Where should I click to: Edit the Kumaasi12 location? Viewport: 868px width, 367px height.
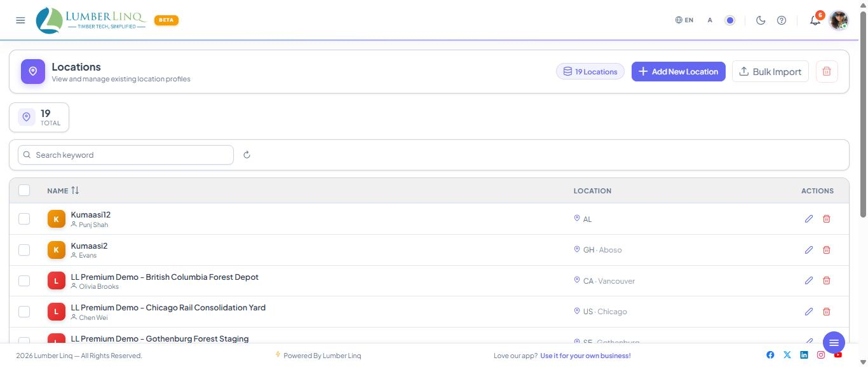tap(809, 219)
